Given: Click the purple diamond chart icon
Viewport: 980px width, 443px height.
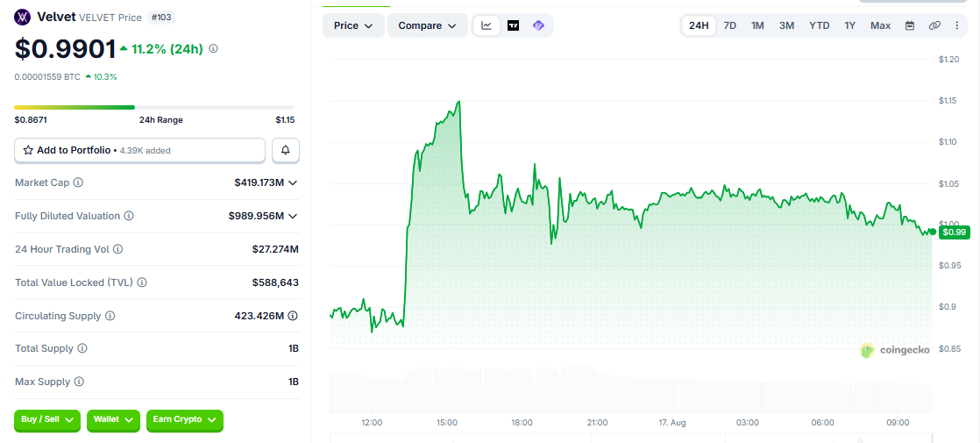Looking at the screenshot, I should click(538, 25).
